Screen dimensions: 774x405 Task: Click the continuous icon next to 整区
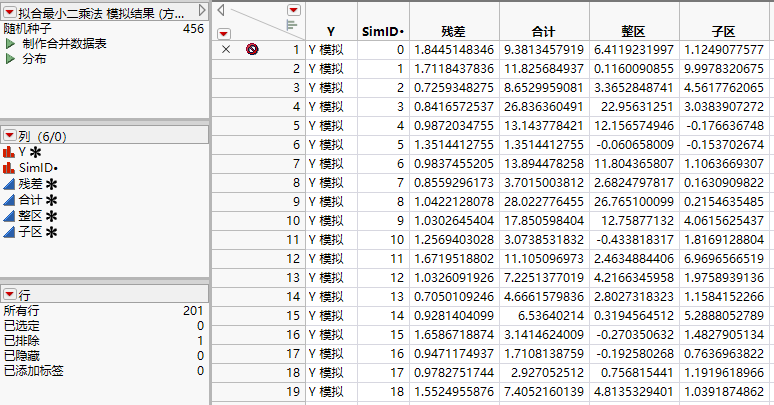(9, 216)
